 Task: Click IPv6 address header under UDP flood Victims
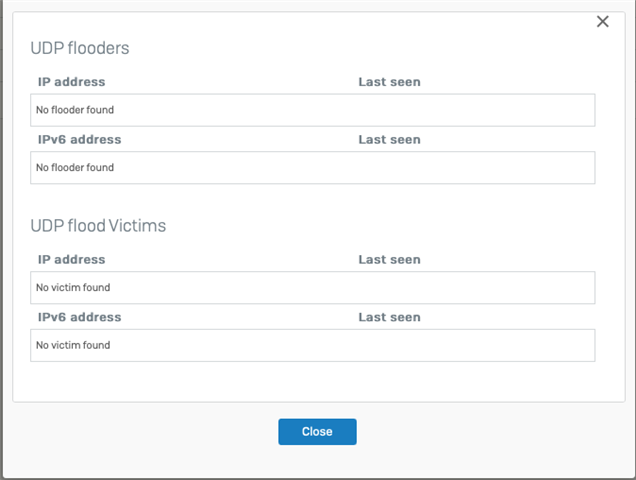pyautogui.click(x=80, y=317)
